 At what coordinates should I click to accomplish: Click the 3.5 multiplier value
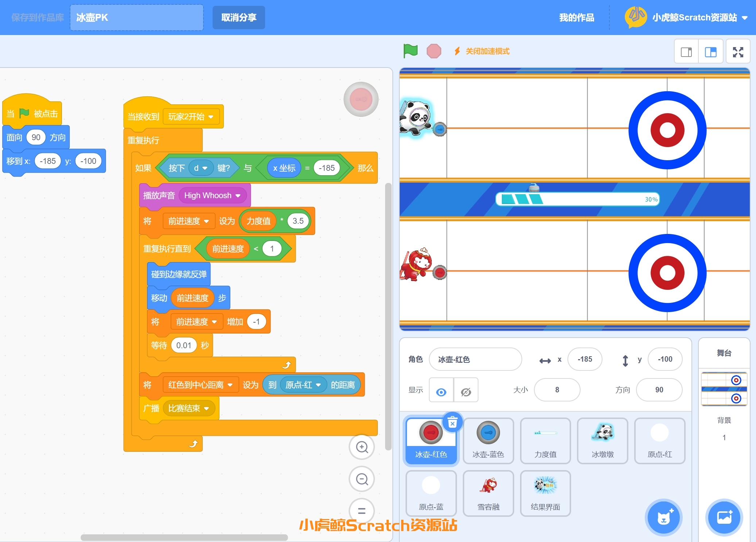pos(298,221)
